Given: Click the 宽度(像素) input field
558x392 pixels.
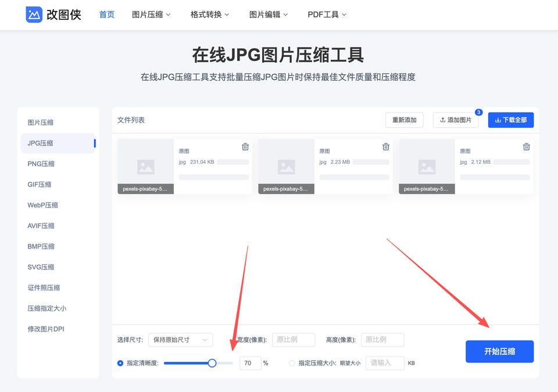Looking at the screenshot, I should tap(294, 340).
